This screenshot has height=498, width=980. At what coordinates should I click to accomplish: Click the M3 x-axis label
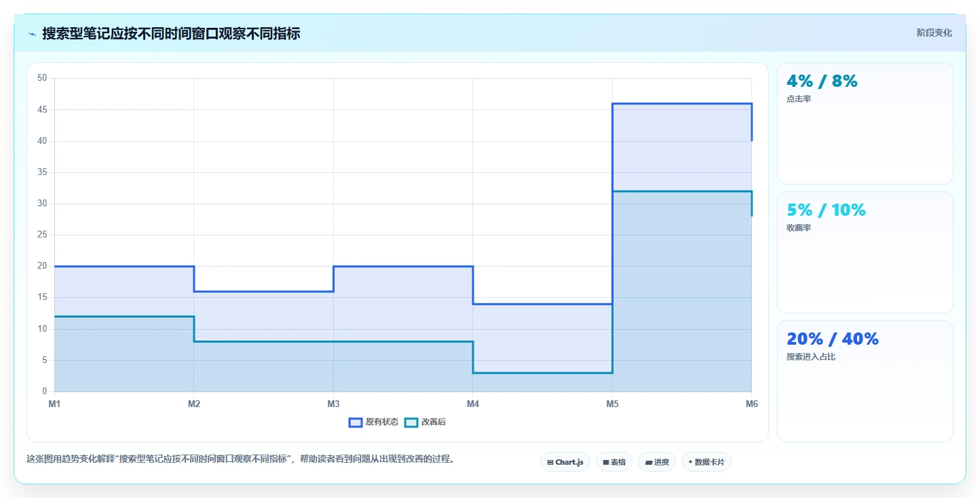click(333, 404)
